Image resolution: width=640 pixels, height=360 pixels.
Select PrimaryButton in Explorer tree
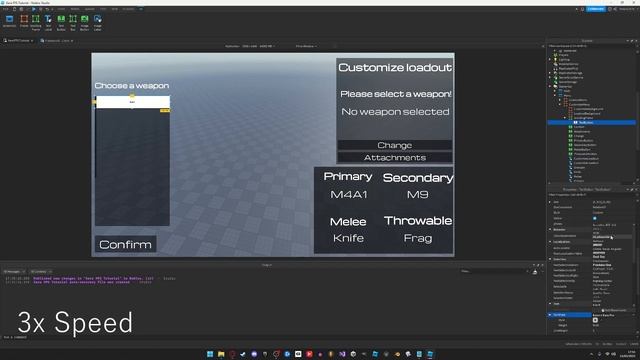pyautogui.click(x=583, y=140)
